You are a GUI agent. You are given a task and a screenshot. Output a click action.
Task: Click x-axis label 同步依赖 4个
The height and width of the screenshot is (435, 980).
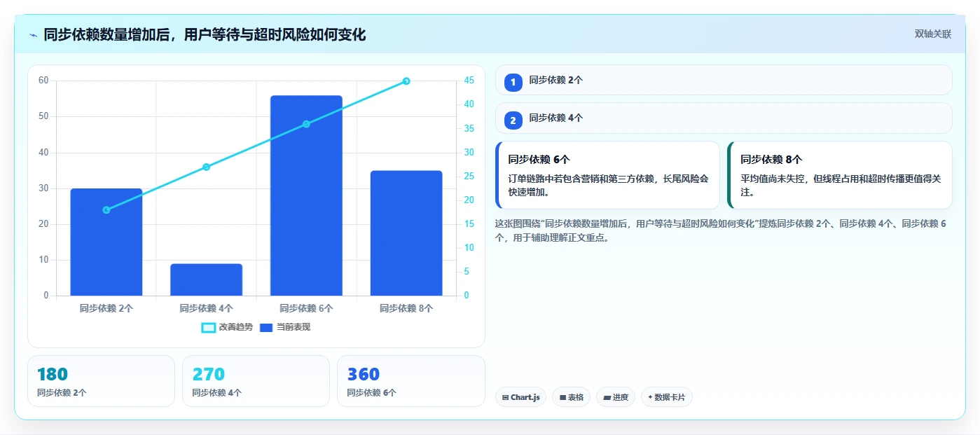pyautogui.click(x=206, y=308)
